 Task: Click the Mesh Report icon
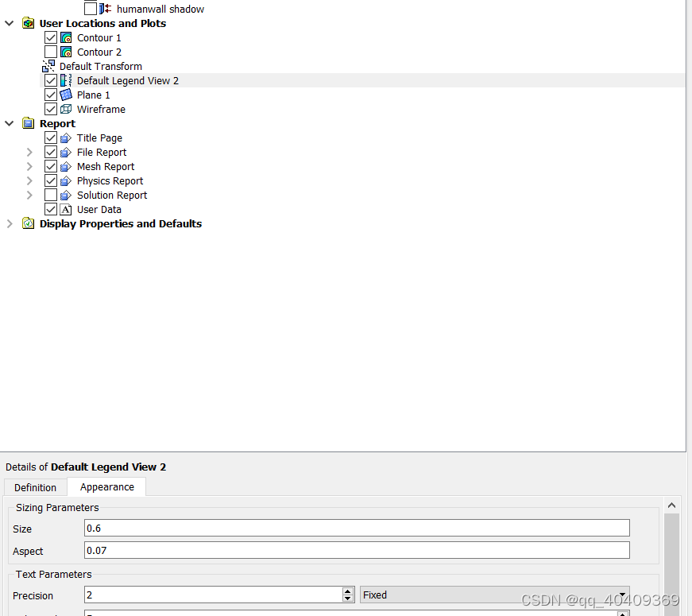coord(66,166)
